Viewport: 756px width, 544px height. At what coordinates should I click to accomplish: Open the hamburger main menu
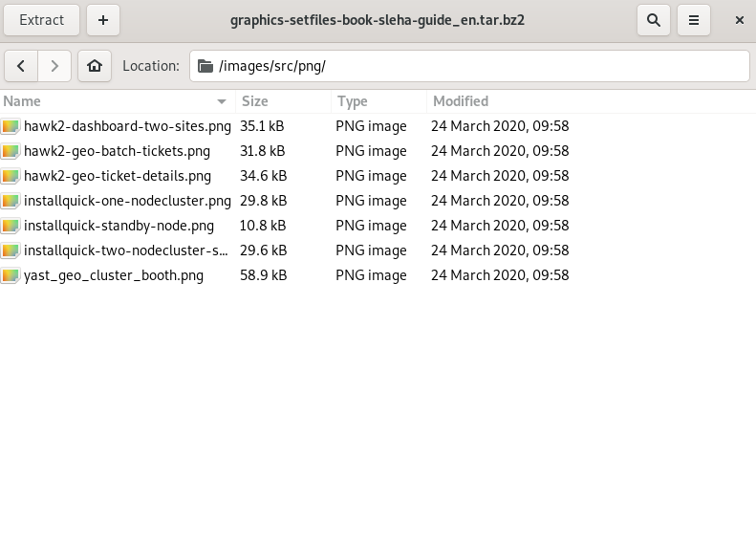coord(694,19)
